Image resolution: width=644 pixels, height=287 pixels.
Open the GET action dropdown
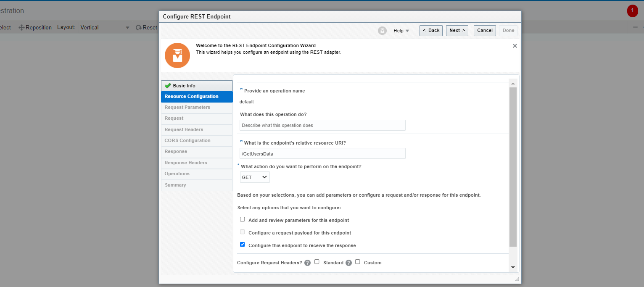[x=254, y=177]
